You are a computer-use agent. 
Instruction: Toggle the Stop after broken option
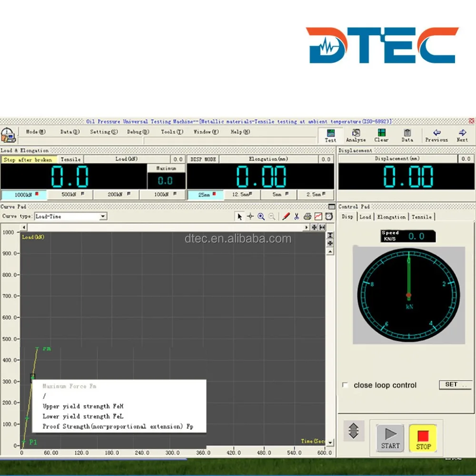[29, 159]
